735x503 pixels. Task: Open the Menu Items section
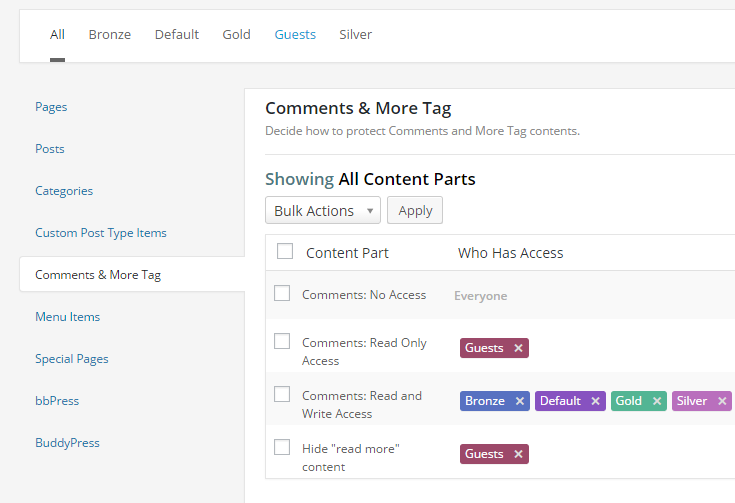(x=67, y=317)
